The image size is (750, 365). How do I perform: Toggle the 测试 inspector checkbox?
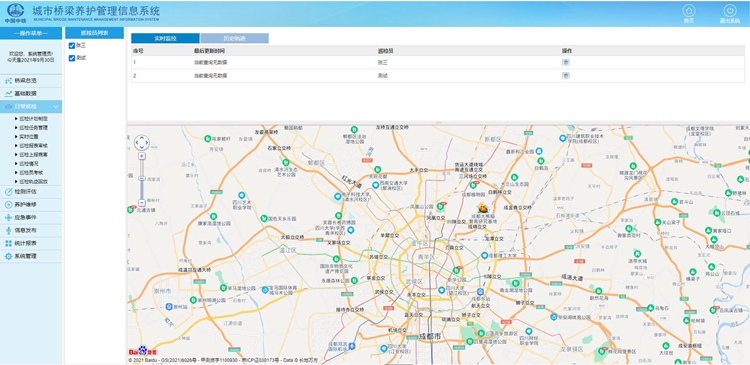coord(72,58)
